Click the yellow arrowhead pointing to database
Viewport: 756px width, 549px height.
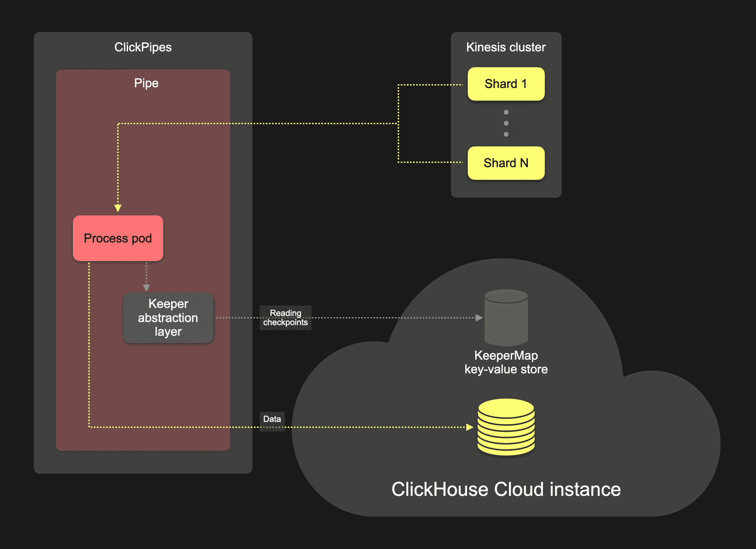(x=470, y=427)
